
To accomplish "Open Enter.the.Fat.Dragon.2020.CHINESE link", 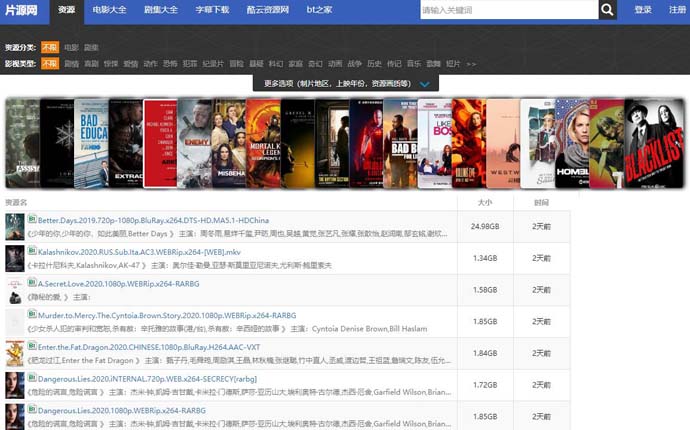I will coord(149,347).
